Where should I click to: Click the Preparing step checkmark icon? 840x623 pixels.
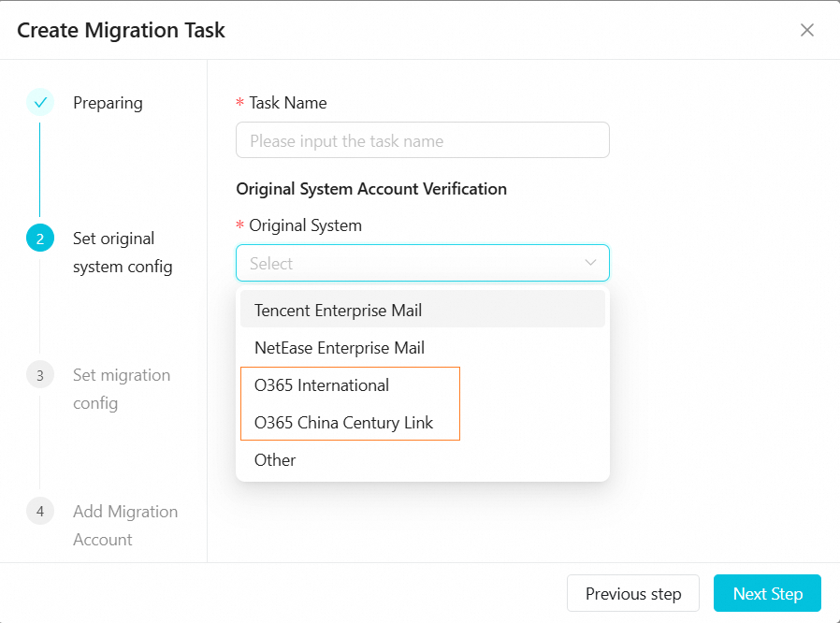coord(40,103)
